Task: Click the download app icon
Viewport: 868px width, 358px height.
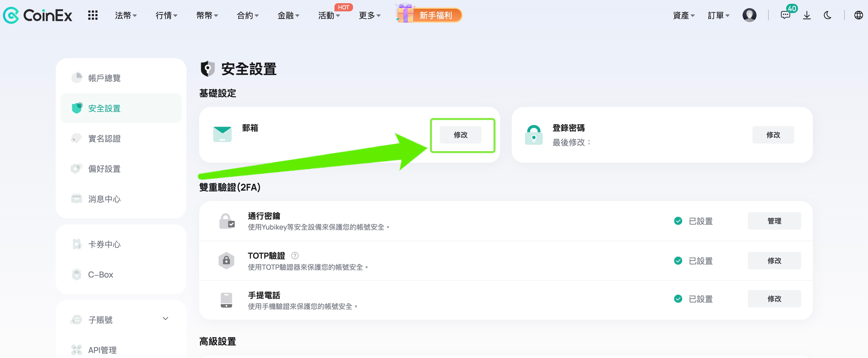Action: click(x=807, y=15)
